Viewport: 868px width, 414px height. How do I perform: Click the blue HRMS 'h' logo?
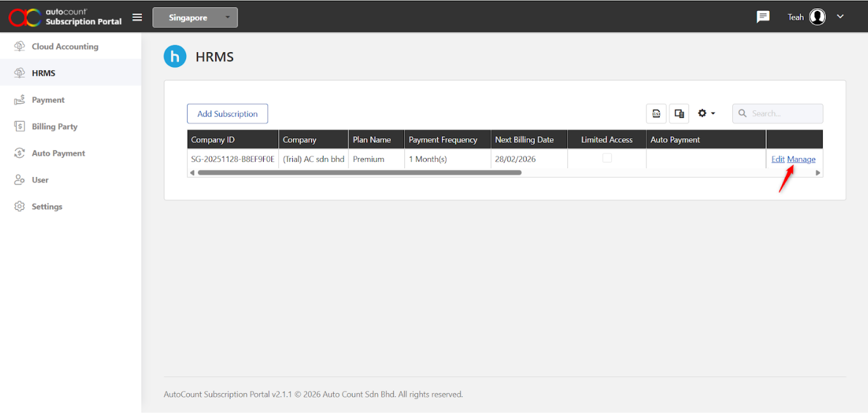[175, 57]
